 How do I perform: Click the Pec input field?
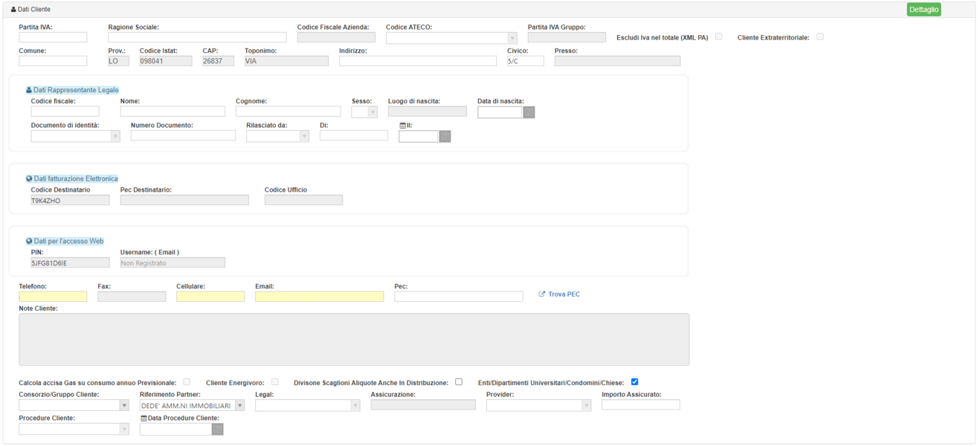pyautogui.click(x=459, y=297)
